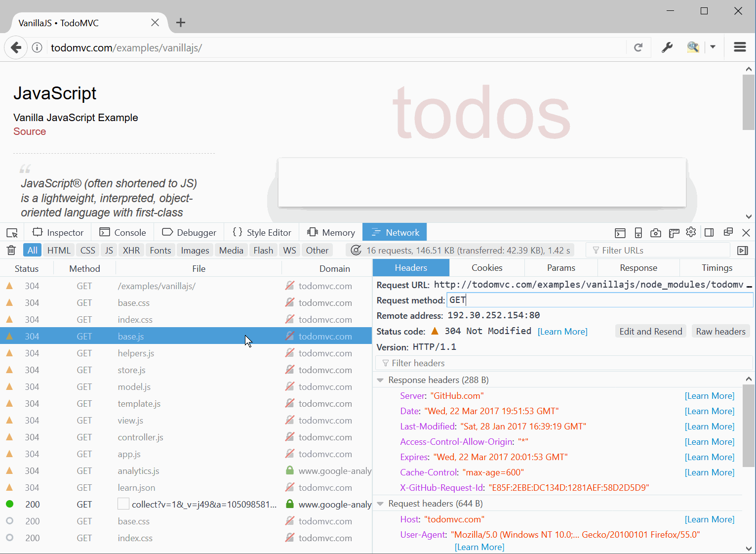Open Learn More for Server header
The width and height of the screenshot is (756, 554).
pos(710,396)
